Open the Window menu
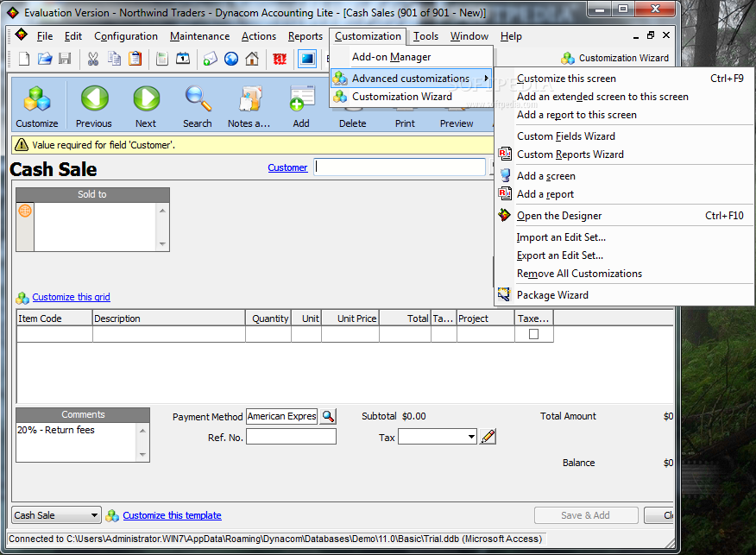756x555 pixels. click(x=469, y=36)
